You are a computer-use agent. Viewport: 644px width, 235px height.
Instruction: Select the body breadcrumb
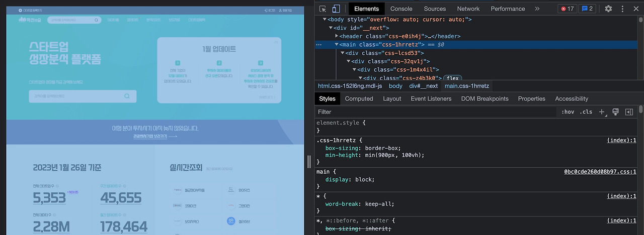(x=395, y=86)
